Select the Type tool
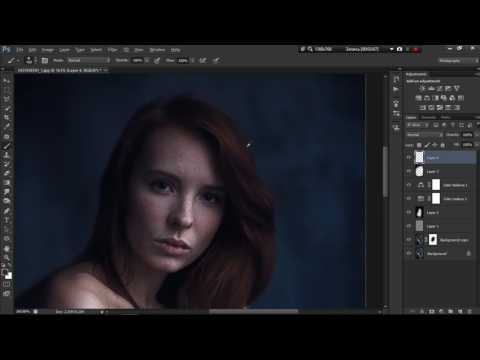 [7, 220]
